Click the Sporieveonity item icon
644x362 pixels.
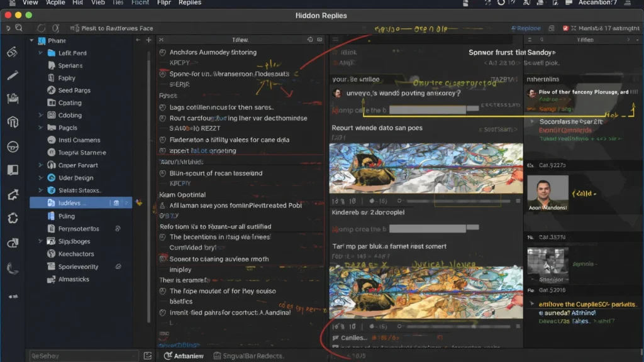pos(52,266)
